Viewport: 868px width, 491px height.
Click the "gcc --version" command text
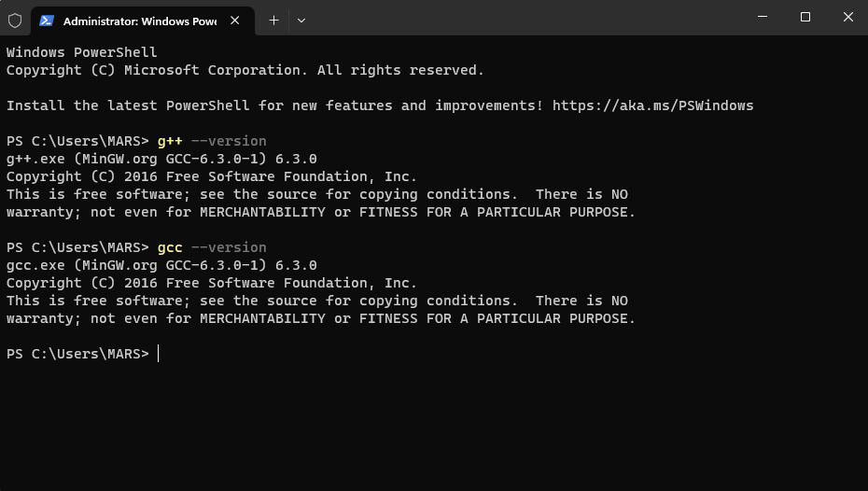(212, 247)
